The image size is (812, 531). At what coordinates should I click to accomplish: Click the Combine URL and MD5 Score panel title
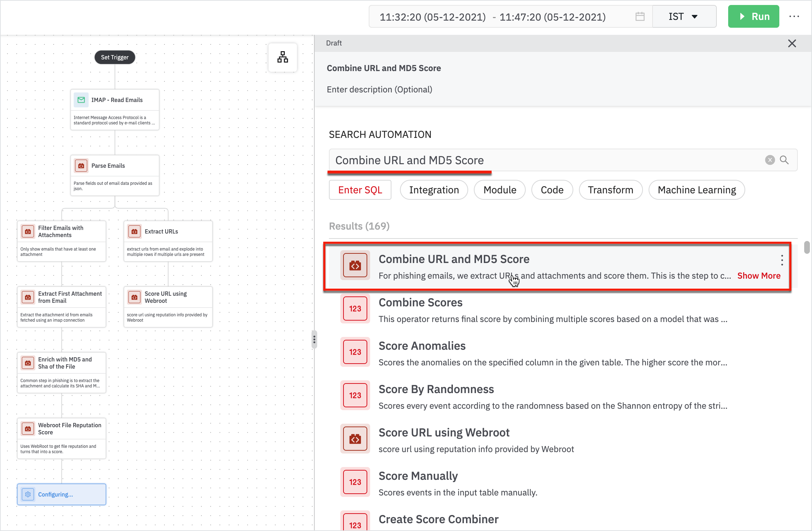tap(384, 68)
